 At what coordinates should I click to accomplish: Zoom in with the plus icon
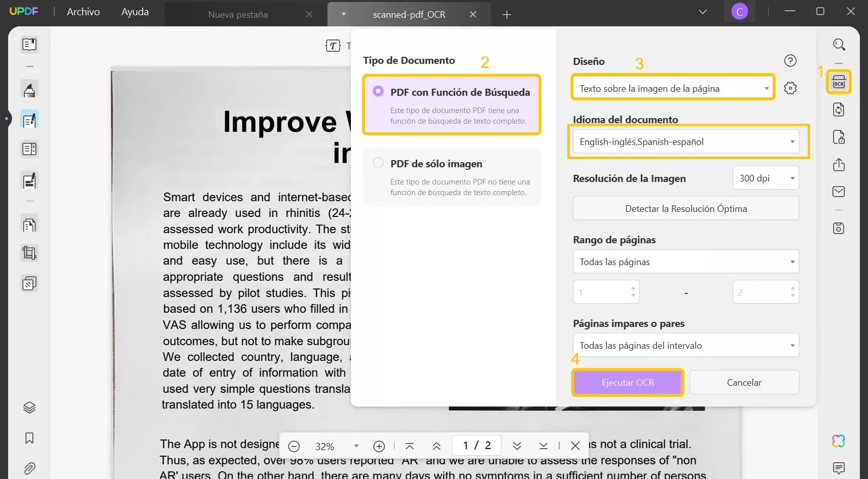point(379,446)
